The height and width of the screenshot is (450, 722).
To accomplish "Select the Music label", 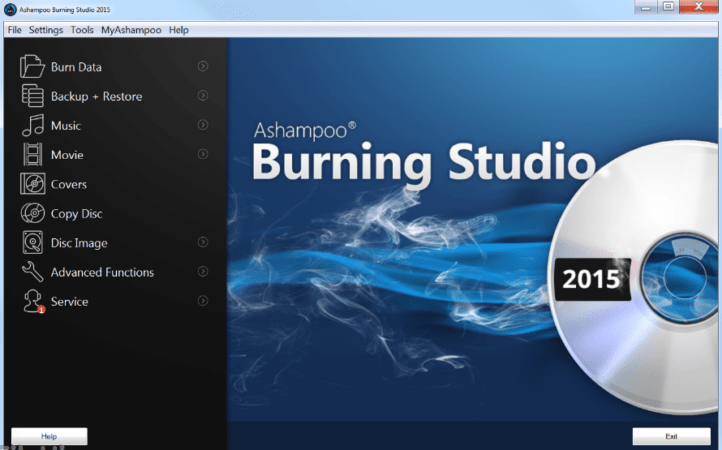I will [x=66, y=126].
